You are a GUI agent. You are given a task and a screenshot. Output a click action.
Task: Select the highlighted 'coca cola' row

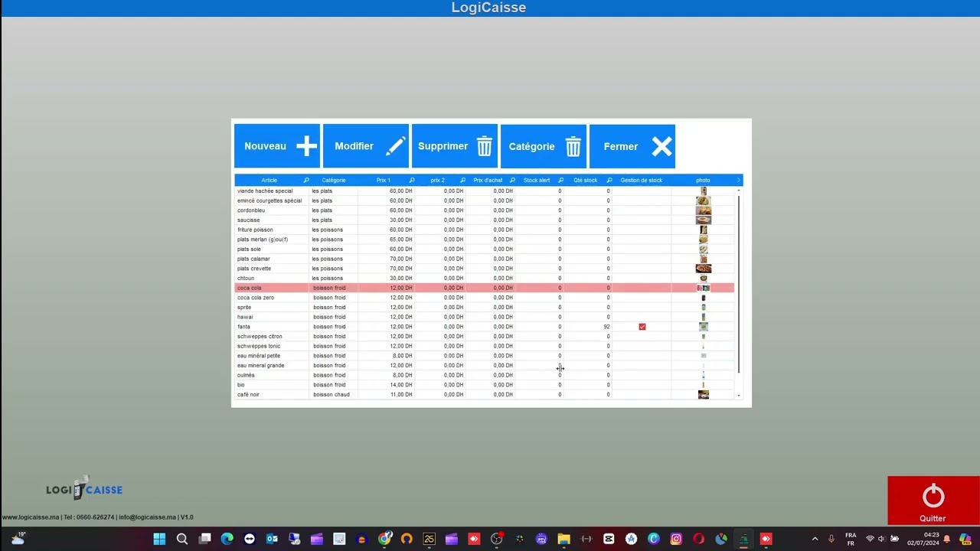point(484,288)
